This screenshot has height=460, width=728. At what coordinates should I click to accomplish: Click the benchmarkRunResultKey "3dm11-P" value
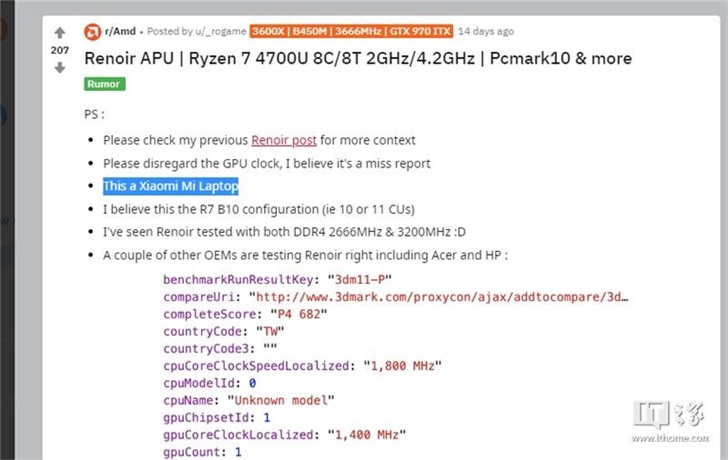(x=361, y=280)
